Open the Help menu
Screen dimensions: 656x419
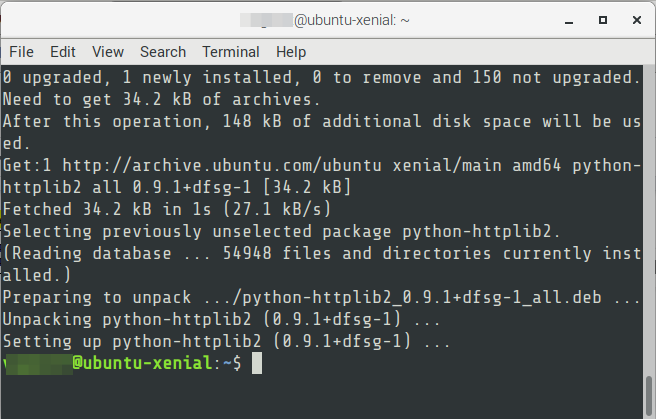tap(291, 52)
